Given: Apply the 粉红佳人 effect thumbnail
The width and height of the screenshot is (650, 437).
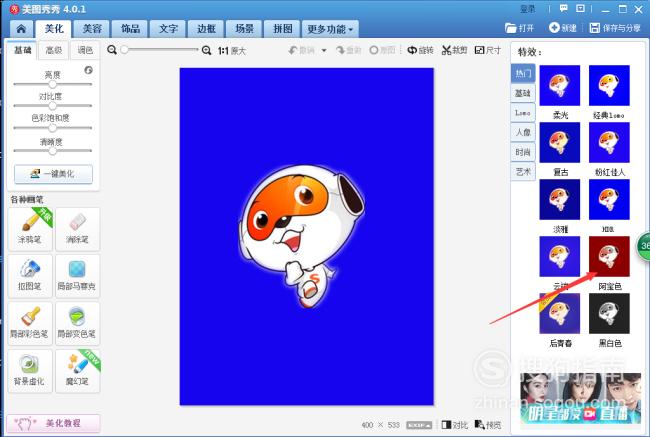Looking at the screenshot, I should click(609, 142).
